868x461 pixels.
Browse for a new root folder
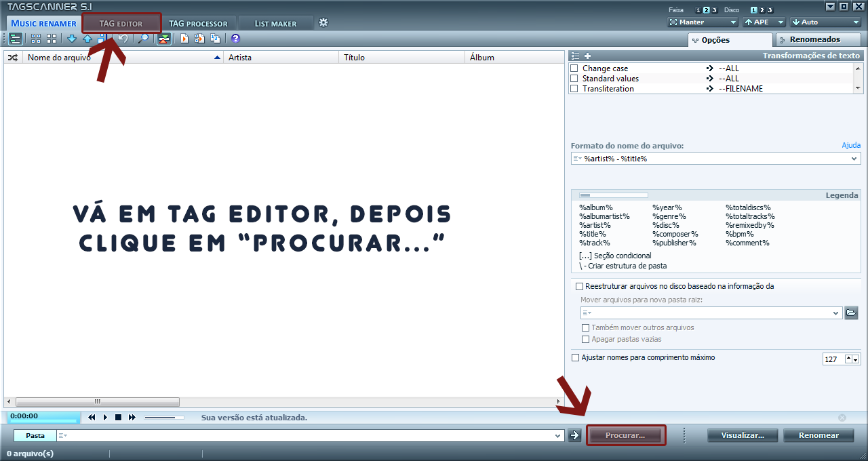pyautogui.click(x=852, y=313)
